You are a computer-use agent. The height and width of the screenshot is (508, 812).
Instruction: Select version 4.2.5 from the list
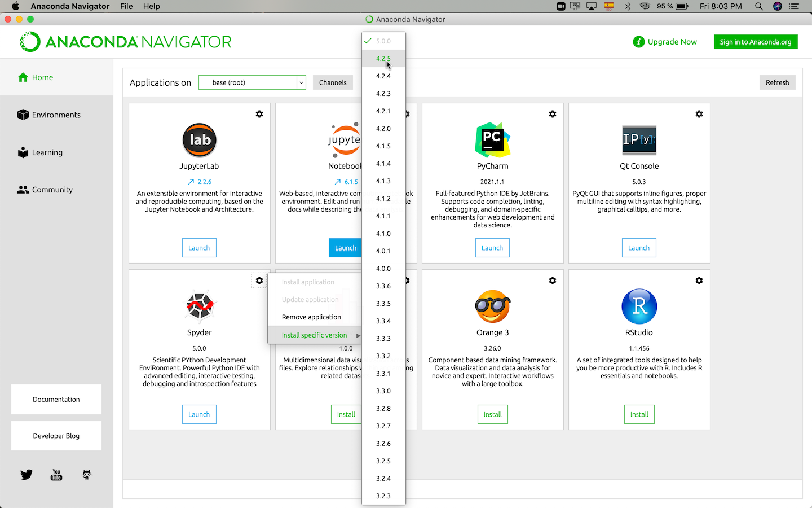pos(383,58)
